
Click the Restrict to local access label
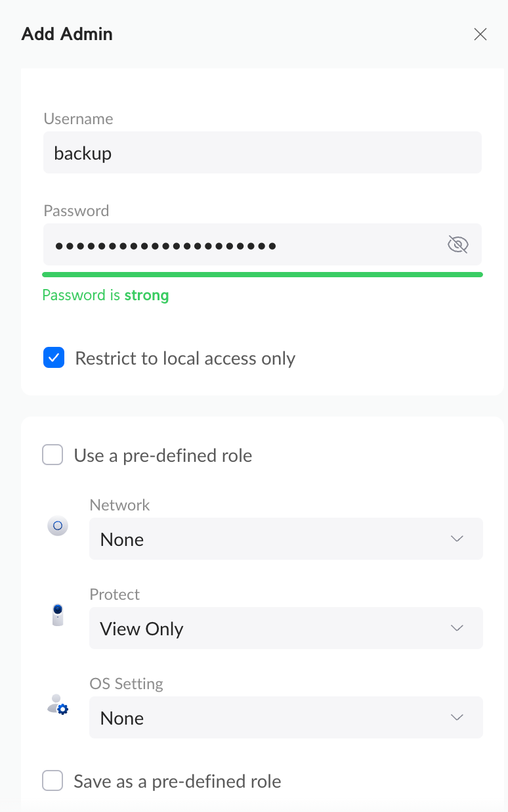click(185, 359)
